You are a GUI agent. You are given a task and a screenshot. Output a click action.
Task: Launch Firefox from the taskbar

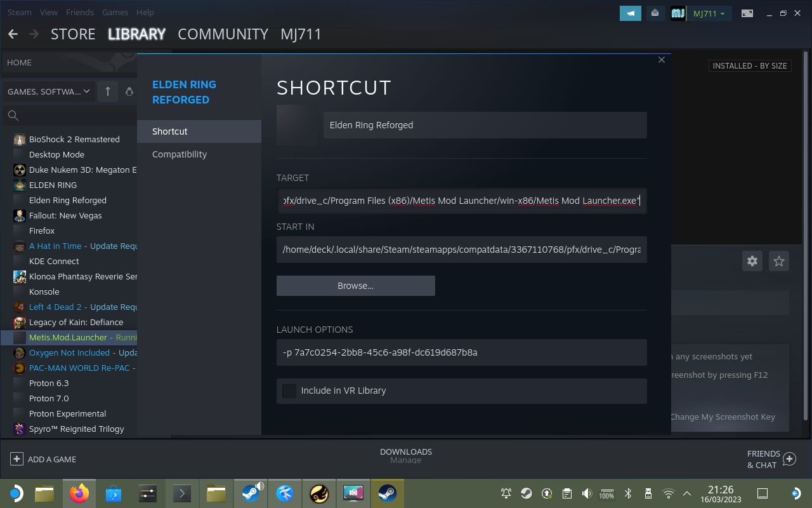click(x=79, y=493)
